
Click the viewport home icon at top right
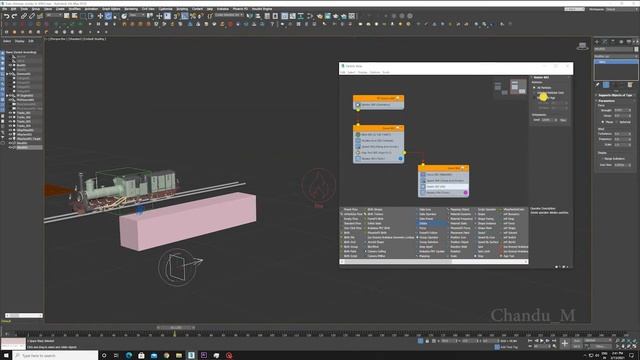coord(582,46)
